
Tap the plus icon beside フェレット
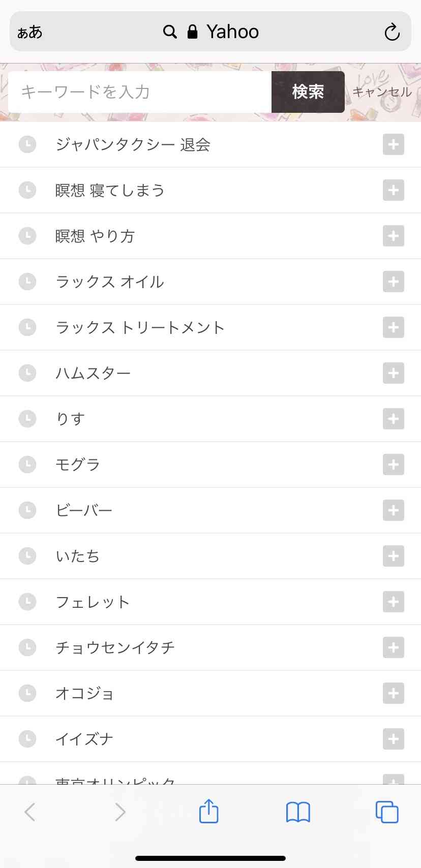point(393,602)
